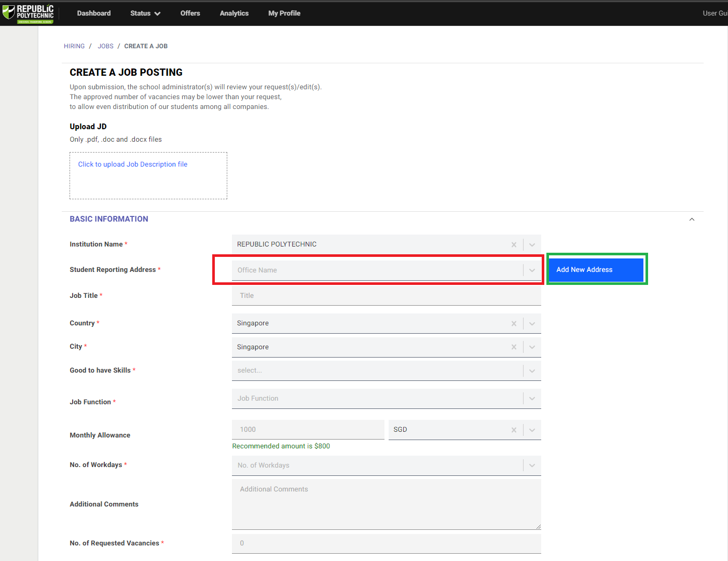
Task: Clear the selected City value
Action: click(514, 347)
